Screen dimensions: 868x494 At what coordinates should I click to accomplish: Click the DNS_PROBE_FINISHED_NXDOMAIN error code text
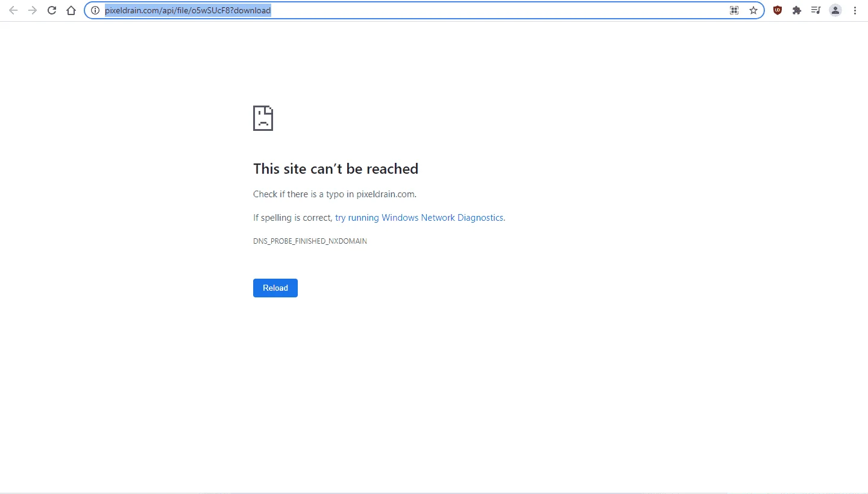tap(310, 241)
